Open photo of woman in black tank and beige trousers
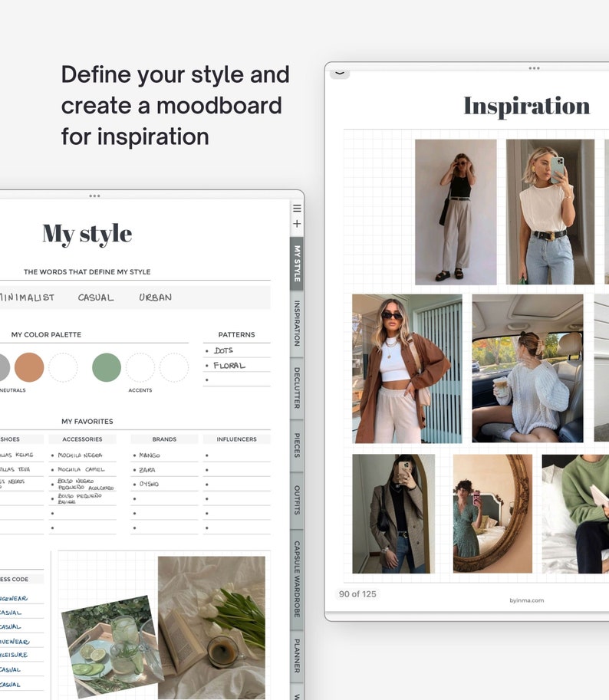 pyautogui.click(x=456, y=212)
